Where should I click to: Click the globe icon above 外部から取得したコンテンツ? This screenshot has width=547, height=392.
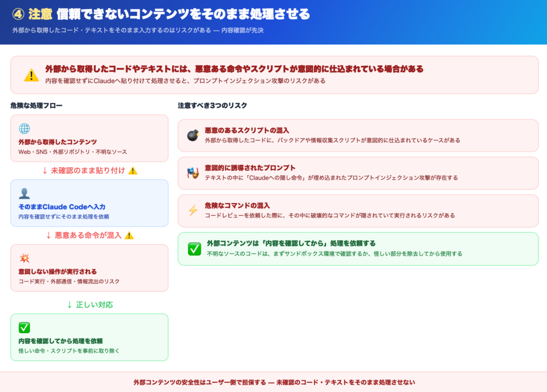point(24,129)
